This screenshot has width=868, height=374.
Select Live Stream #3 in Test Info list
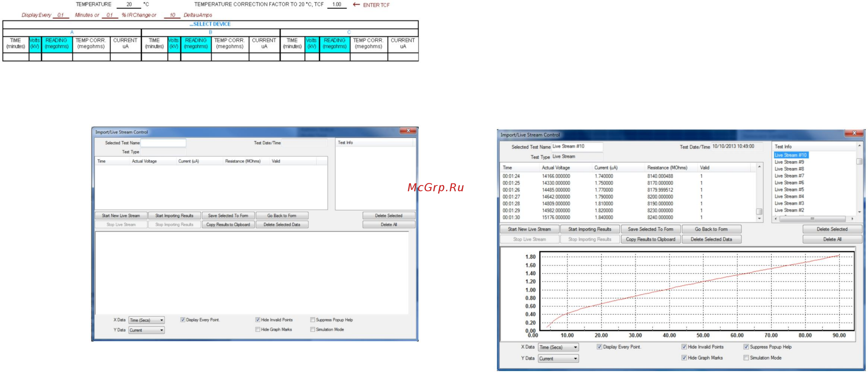[x=789, y=203]
